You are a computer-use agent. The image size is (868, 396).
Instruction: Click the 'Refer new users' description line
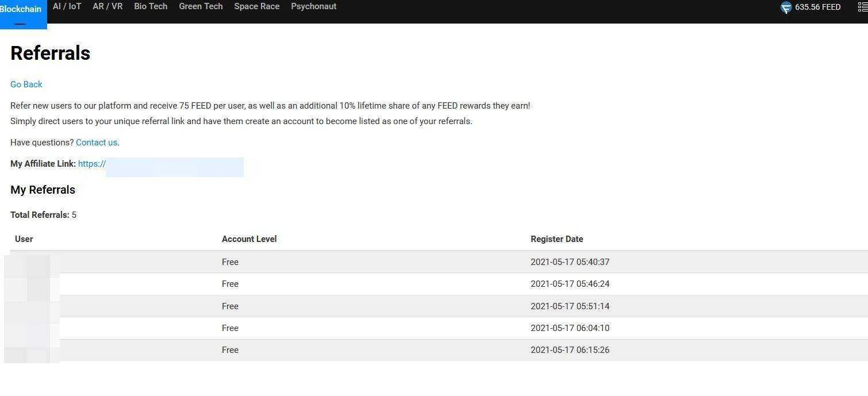[270, 106]
